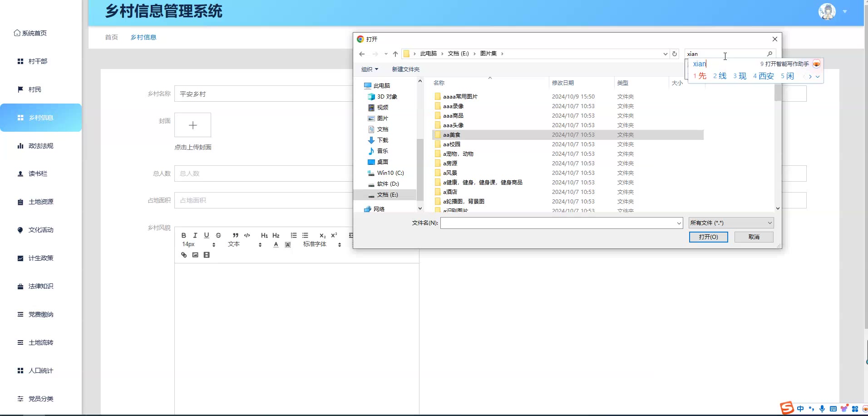Refresh the file dialog folder view
This screenshot has height=416, width=868.
coord(675,54)
